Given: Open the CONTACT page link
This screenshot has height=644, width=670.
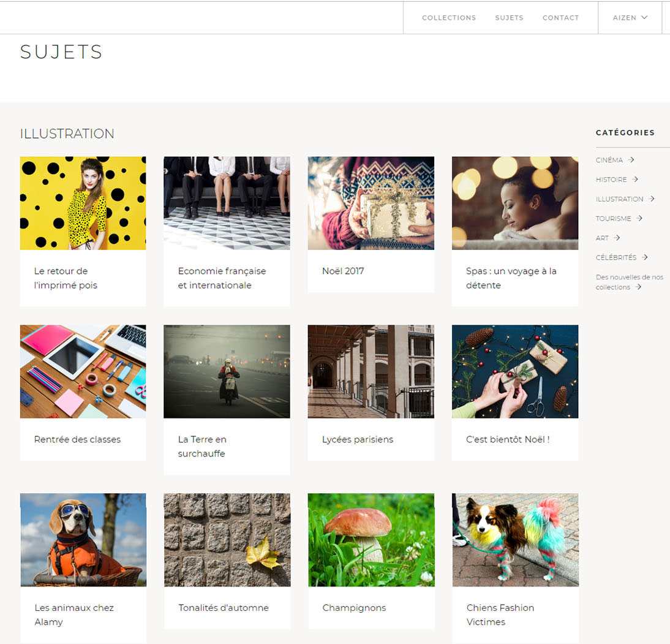Looking at the screenshot, I should 560,18.
